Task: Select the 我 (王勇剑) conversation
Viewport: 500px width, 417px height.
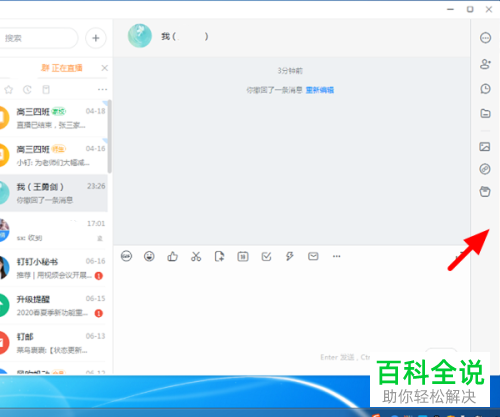Action: pyautogui.click(x=54, y=193)
